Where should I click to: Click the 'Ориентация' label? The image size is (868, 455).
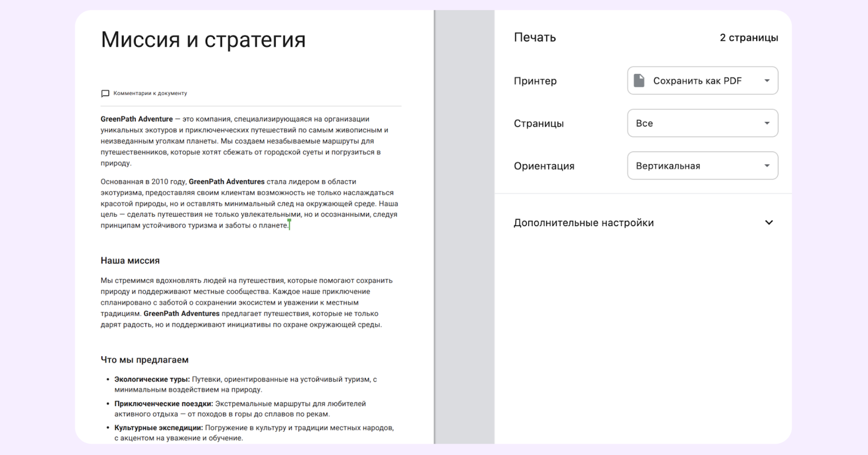coord(544,166)
